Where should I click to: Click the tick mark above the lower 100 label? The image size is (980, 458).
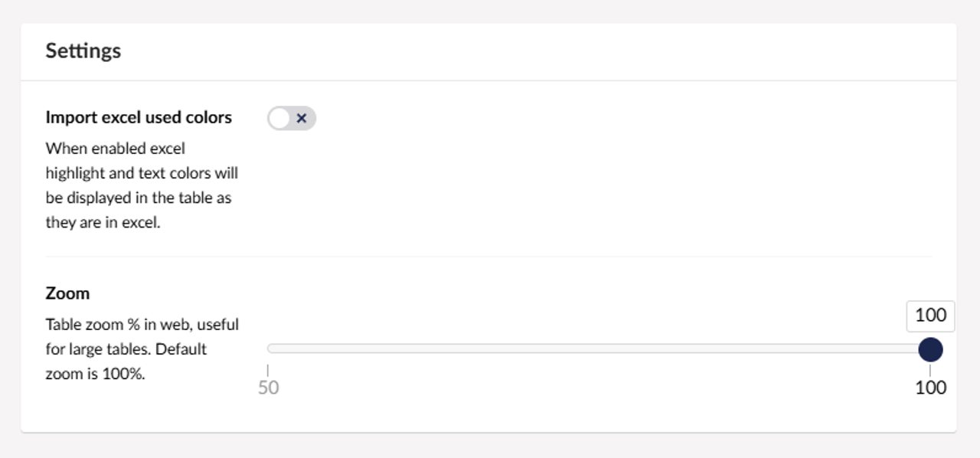(930, 371)
